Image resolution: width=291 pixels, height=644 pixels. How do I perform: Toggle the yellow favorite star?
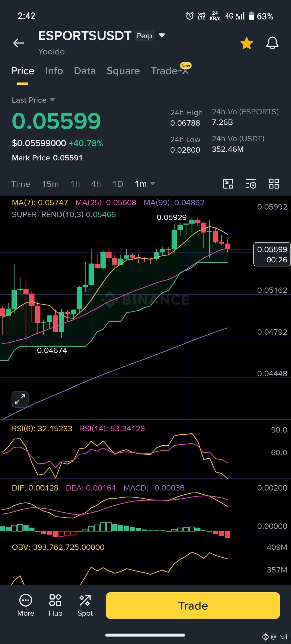247,43
